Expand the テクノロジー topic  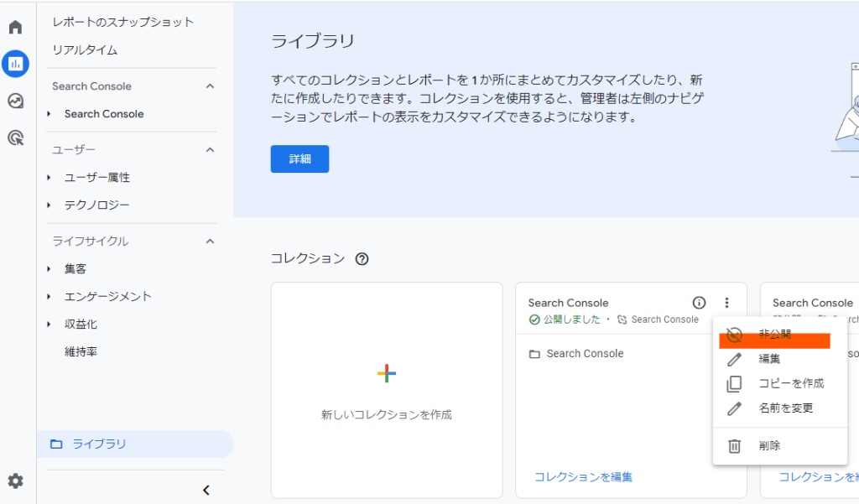[49, 205]
